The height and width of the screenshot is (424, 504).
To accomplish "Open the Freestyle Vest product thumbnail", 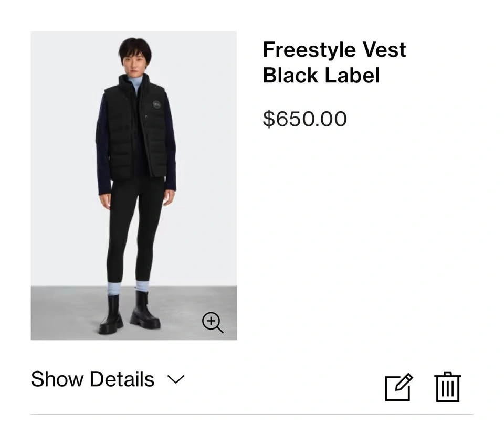I will point(133,185).
